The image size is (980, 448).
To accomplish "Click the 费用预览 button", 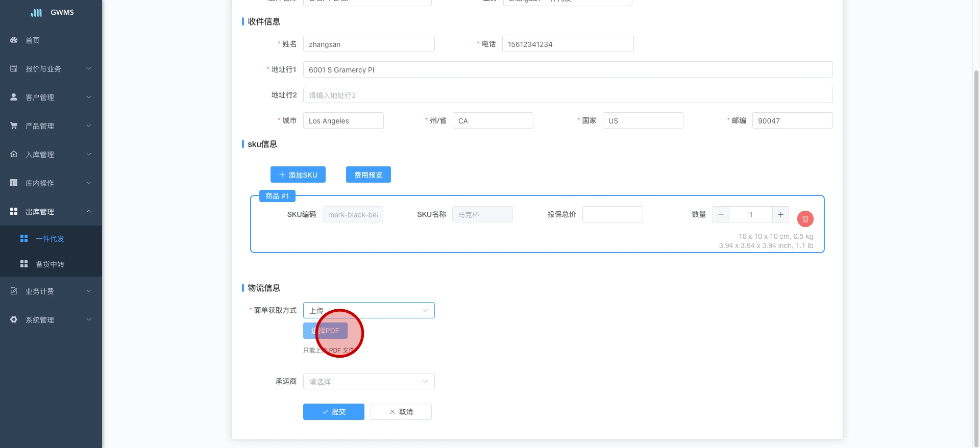I will 369,175.
